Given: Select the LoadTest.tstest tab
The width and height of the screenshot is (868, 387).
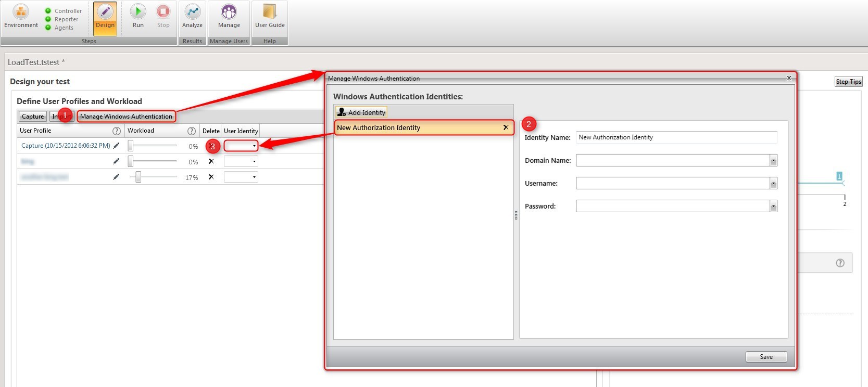Looking at the screenshot, I should click(36, 62).
